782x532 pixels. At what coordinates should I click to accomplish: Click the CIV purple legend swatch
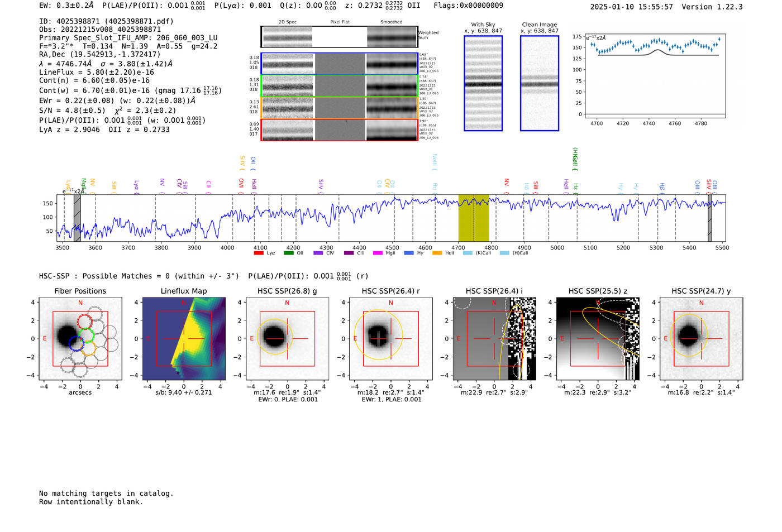[x=318, y=253]
